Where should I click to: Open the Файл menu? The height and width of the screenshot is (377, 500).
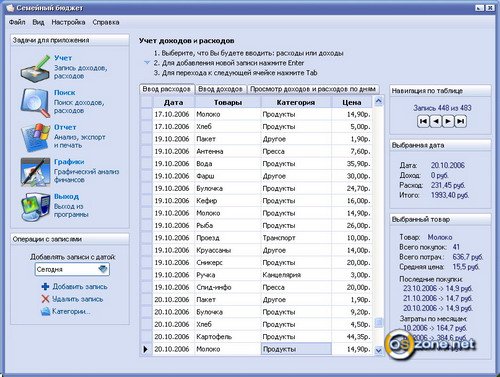[17, 22]
